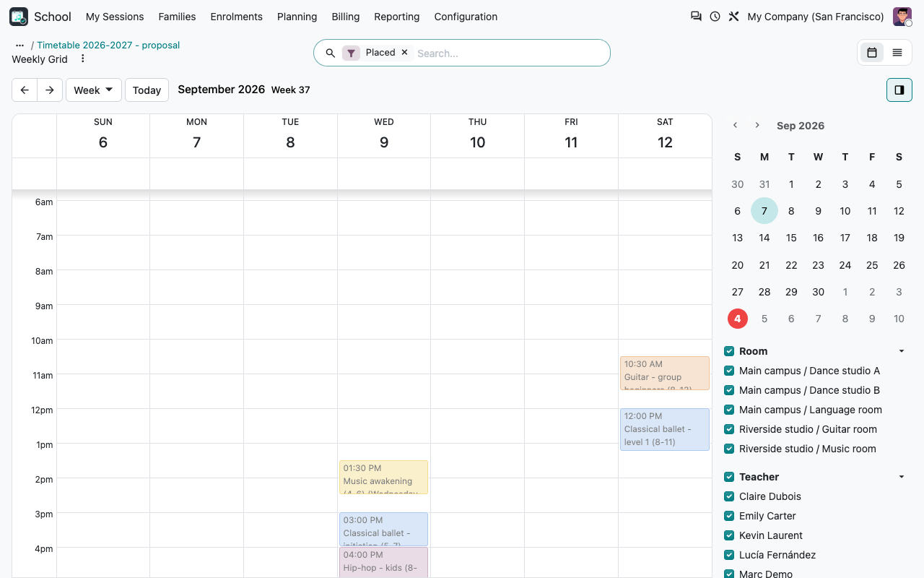Open the Music awakening 01:30 PM event

[383, 477]
